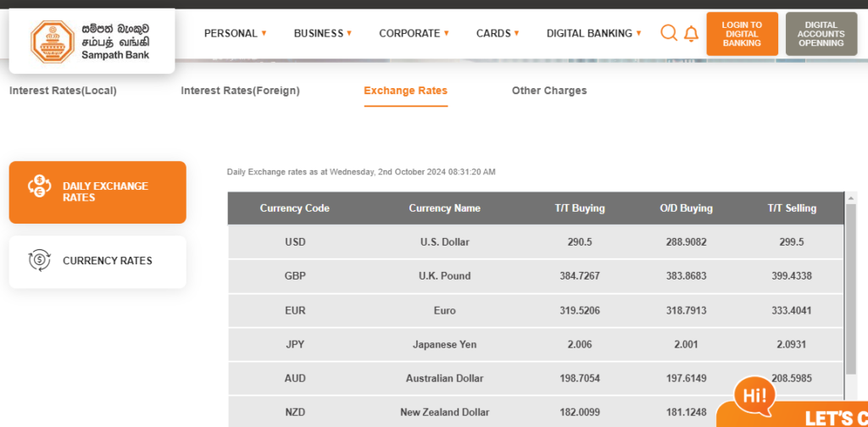The height and width of the screenshot is (427, 868).
Task: Click the O/D Buying column header
Action: point(686,208)
